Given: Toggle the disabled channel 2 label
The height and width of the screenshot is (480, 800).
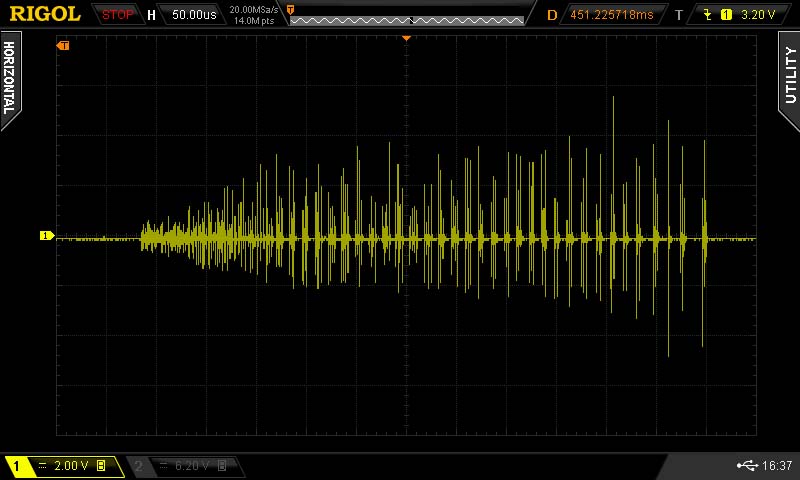Looking at the screenshot, I should (x=139, y=466).
